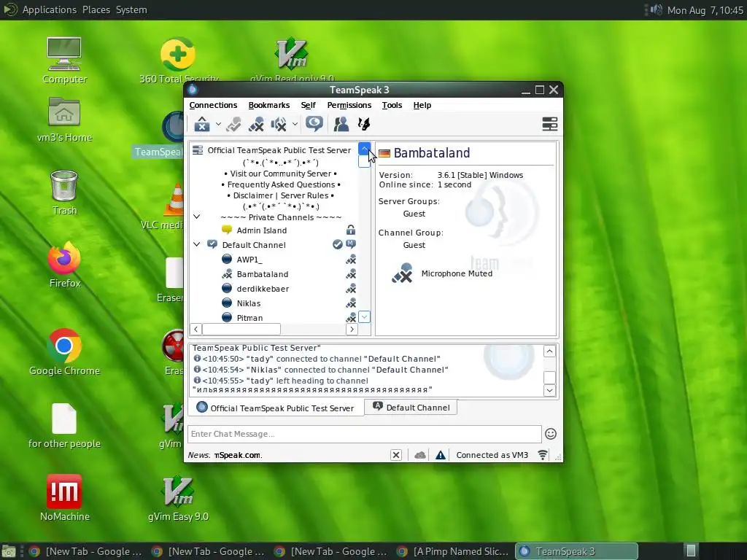Image resolution: width=747 pixels, height=560 pixels.
Task: Click the padlock icon on Admin Island
Action: pos(351,230)
